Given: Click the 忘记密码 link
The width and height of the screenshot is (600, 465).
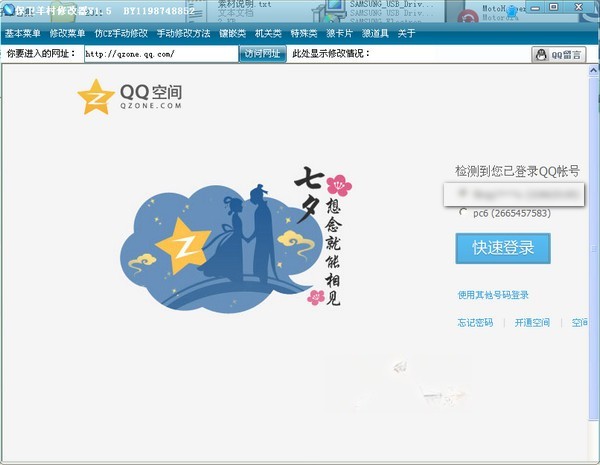Looking at the screenshot, I should [475, 323].
